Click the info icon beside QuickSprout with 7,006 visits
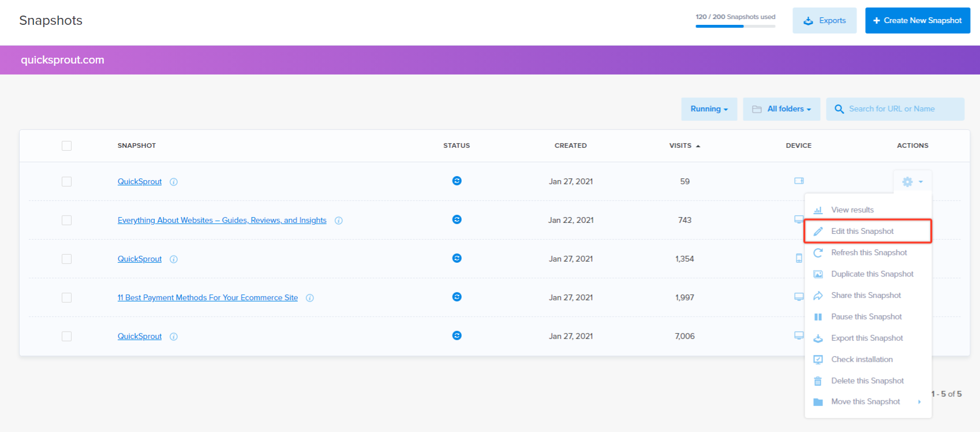Viewport: 980px width, 432px height. click(x=174, y=337)
